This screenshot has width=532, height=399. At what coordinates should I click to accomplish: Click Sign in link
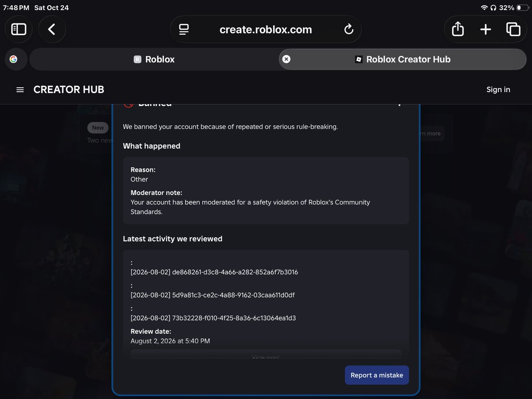coord(498,90)
